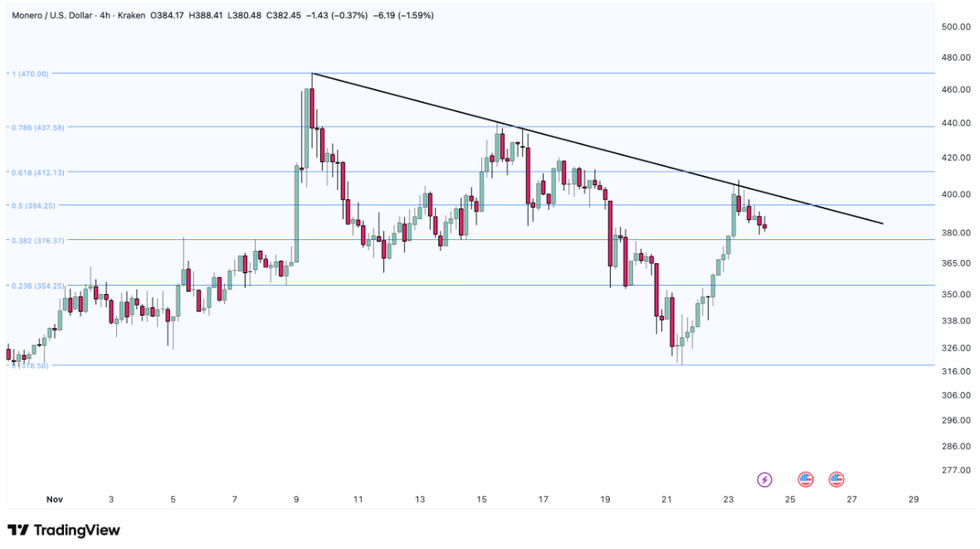Click the 277.00 price scale label

point(956,470)
